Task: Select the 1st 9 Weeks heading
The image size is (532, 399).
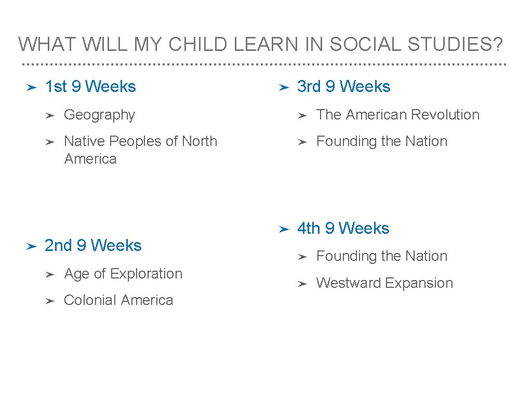Action: click(x=90, y=87)
